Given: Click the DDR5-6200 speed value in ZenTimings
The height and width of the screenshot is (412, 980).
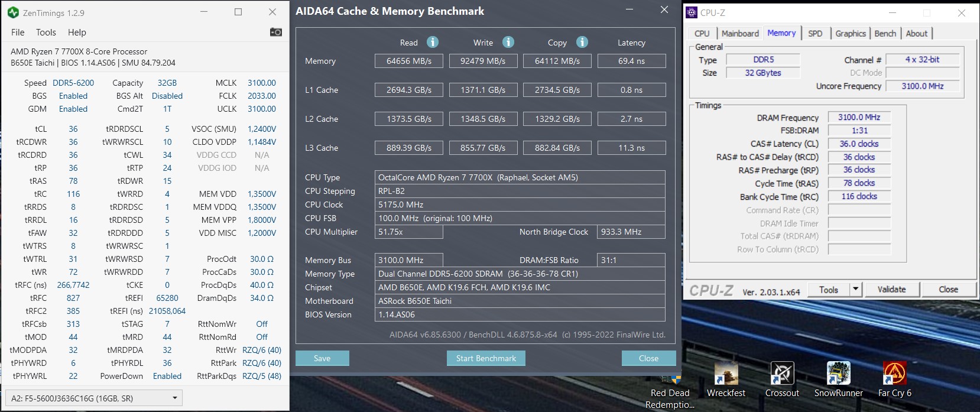Looking at the screenshot, I should coord(73,83).
